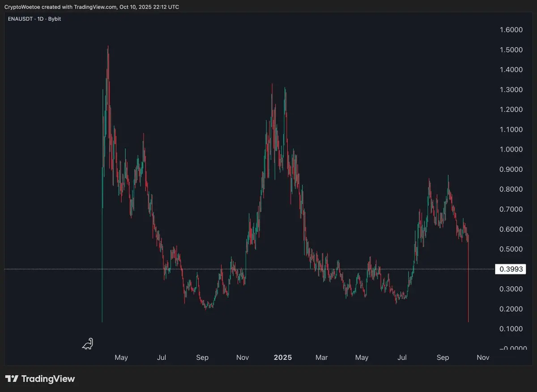Click the TradingView logo icon

pos(12,379)
